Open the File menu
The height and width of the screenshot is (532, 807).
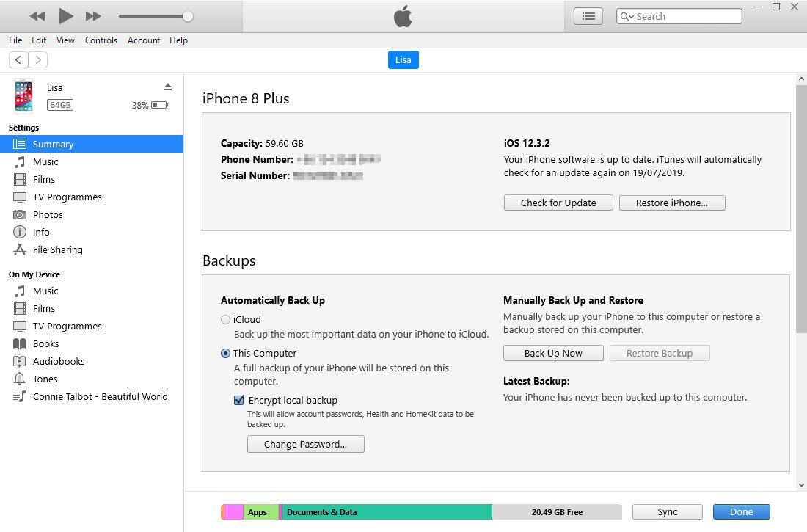15,40
